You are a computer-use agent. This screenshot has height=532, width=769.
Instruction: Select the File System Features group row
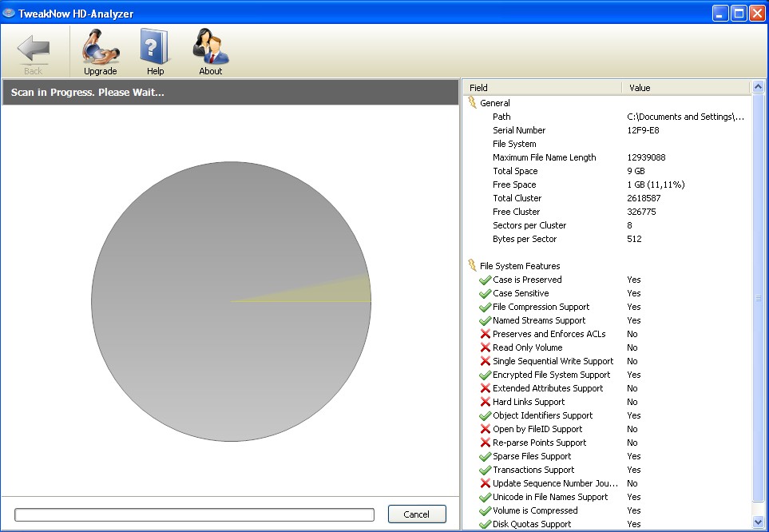pyautogui.click(x=520, y=266)
